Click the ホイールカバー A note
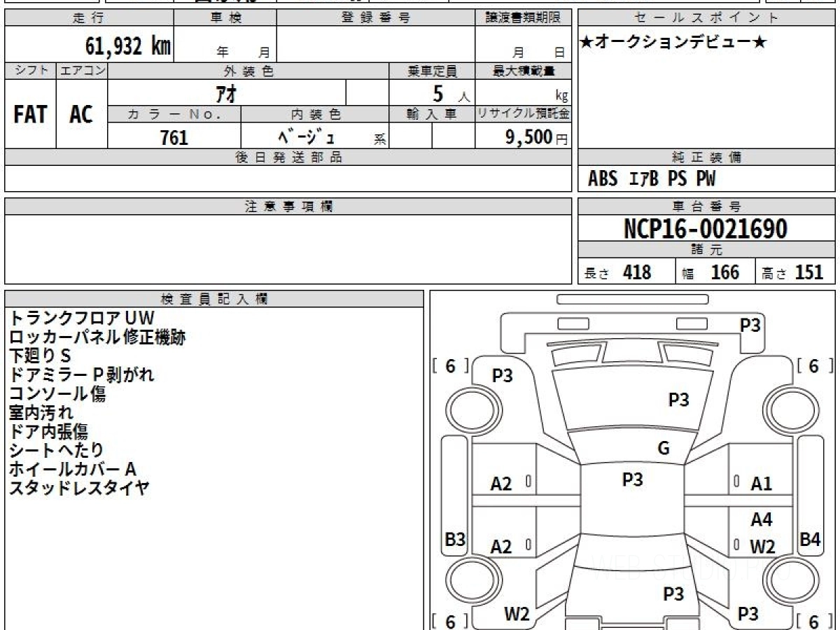This screenshot has height=630, width=840. [72, 470]
